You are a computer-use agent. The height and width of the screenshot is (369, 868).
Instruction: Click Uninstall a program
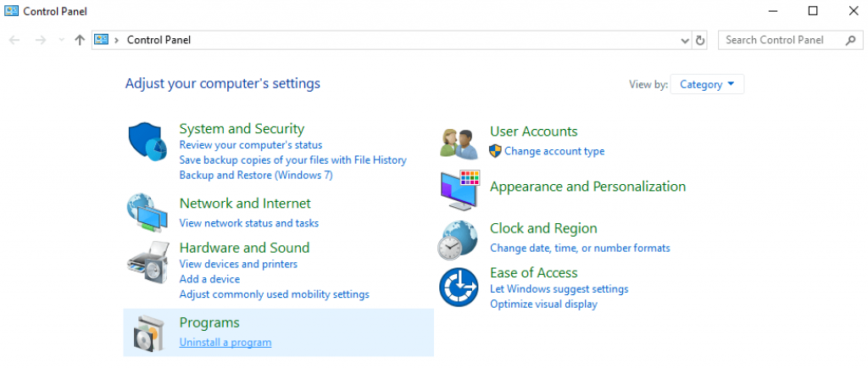(x=225, y=343)
